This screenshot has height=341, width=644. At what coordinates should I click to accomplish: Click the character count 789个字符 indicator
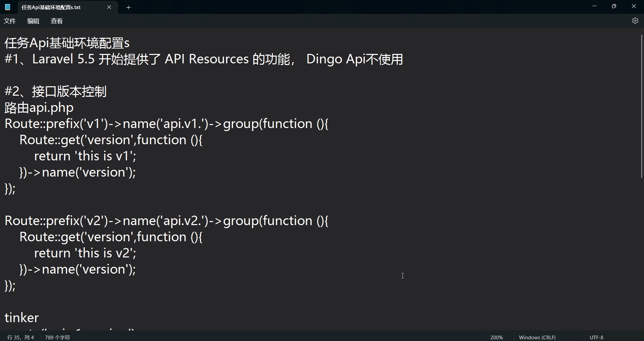tap(57, 337)
